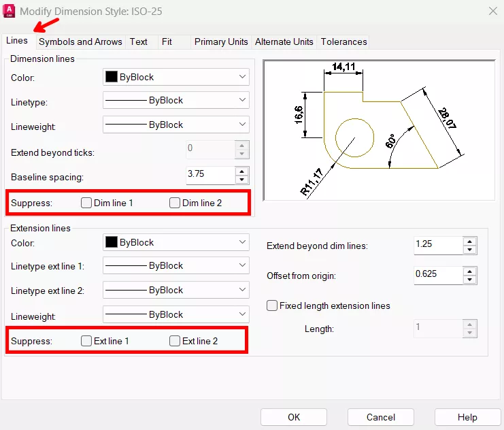The width and height of the screenshot is (504, 430).
Task: Switch to Symbols and Arrows tab
Action: (x=80, y=42)
